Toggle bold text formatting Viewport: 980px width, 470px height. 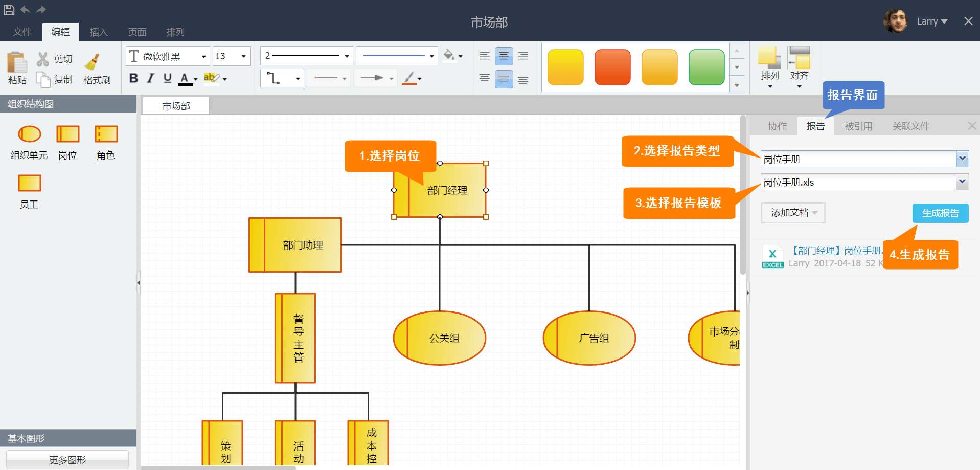tap(133, 78)
